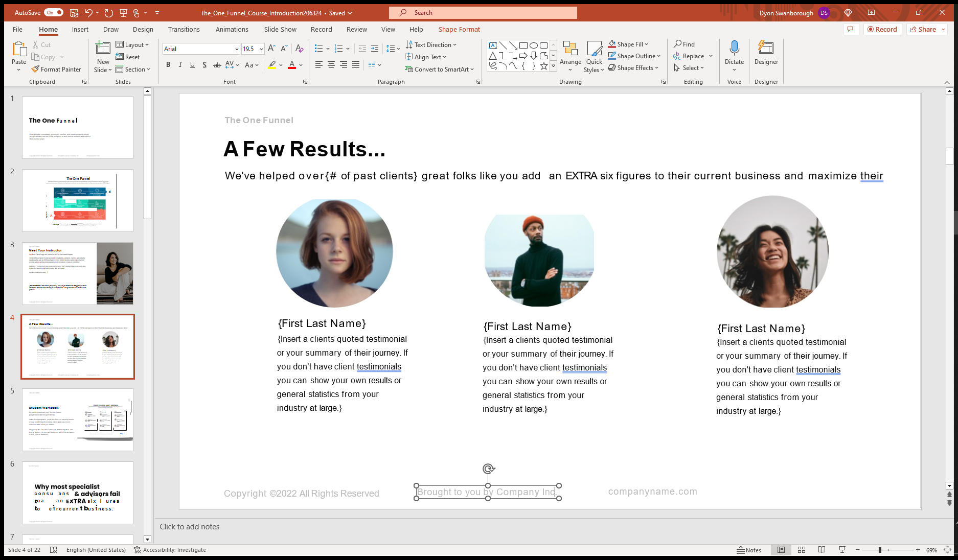Switch to Transitions ribbon tab

184,29
